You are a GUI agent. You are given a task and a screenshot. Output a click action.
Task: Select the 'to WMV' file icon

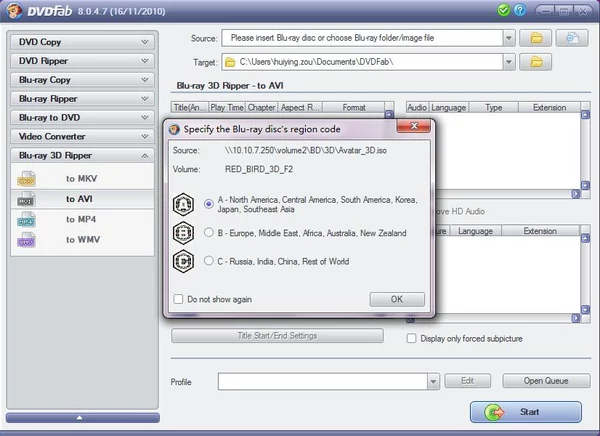coord(26,240)
